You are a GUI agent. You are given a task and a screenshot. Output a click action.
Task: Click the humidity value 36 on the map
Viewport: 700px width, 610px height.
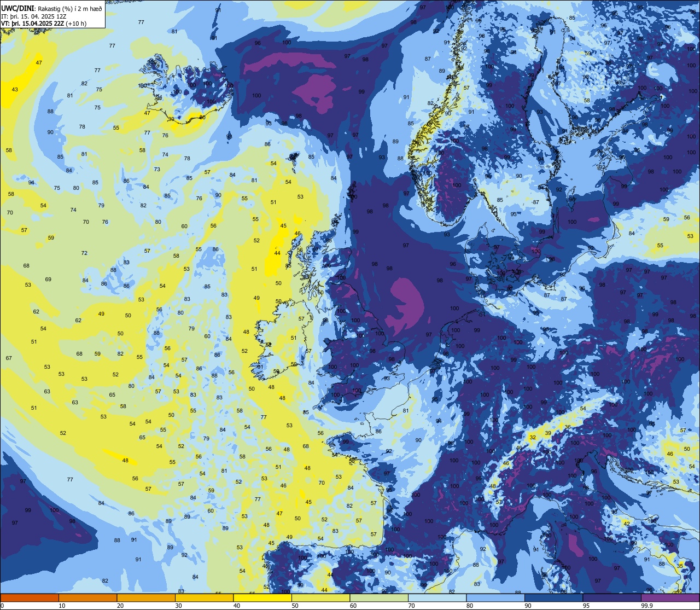coord(568,427)
